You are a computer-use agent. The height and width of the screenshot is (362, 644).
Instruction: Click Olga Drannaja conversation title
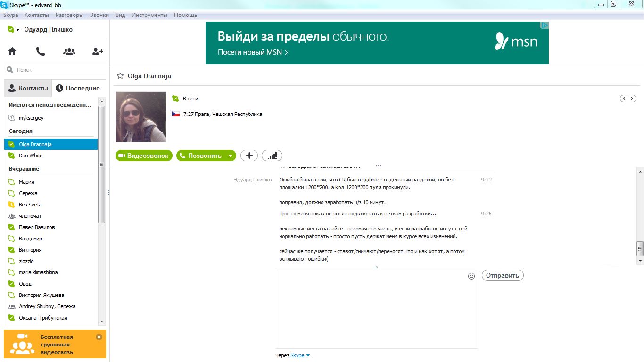point(149,76)
